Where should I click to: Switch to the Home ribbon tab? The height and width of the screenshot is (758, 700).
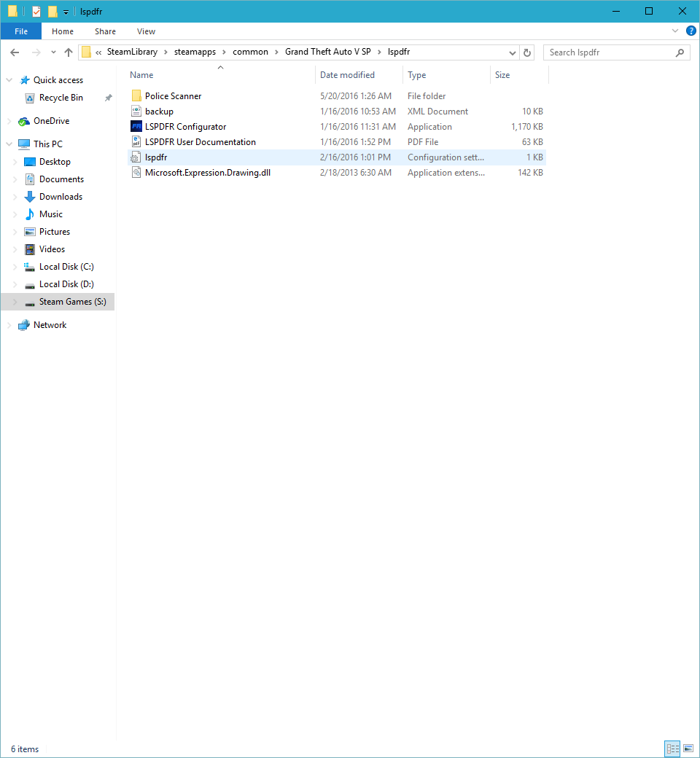point(63,31)
